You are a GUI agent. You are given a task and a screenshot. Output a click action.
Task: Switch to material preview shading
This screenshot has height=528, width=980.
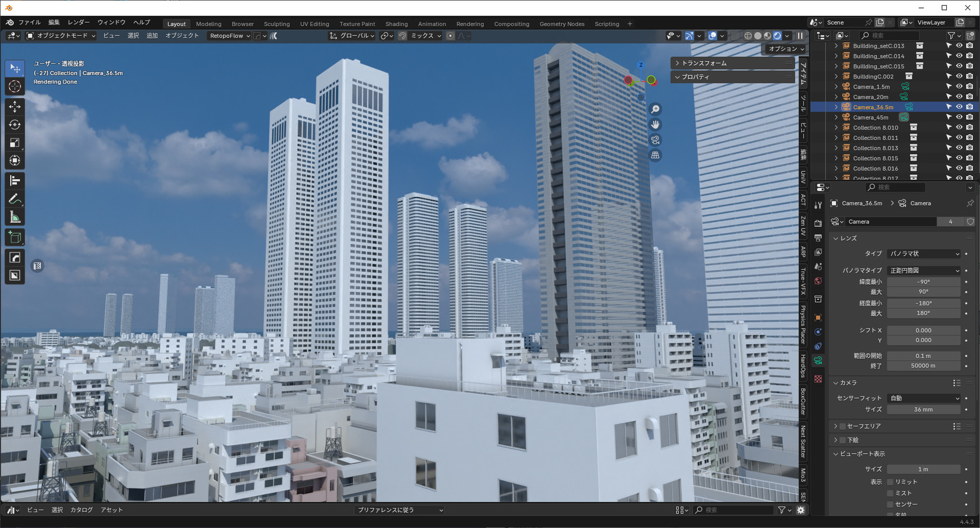[768, 35]
